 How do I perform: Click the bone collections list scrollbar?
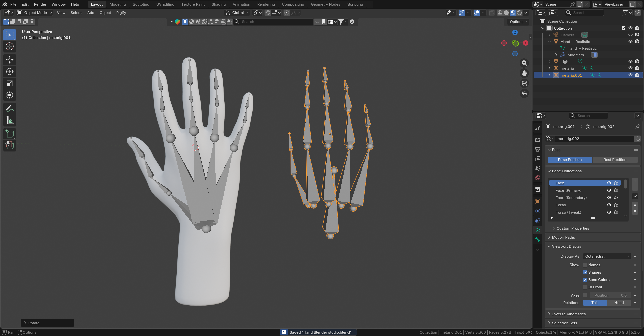point(625,185)
